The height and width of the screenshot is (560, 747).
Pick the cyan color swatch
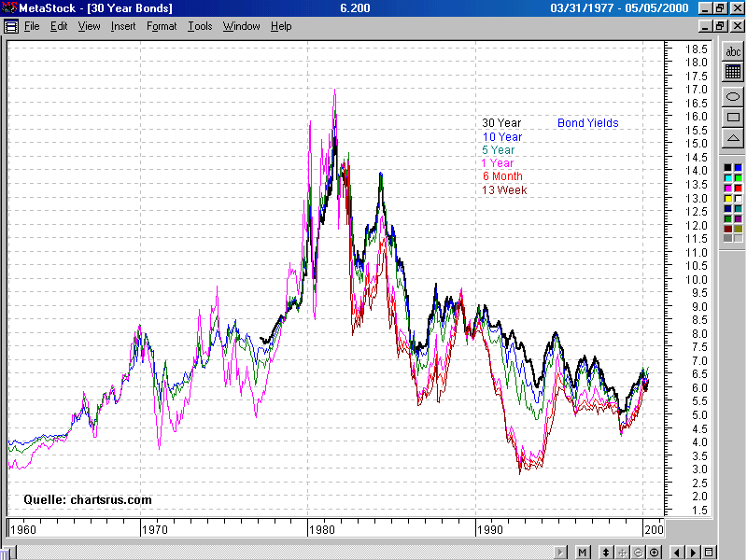coord(727,178)
